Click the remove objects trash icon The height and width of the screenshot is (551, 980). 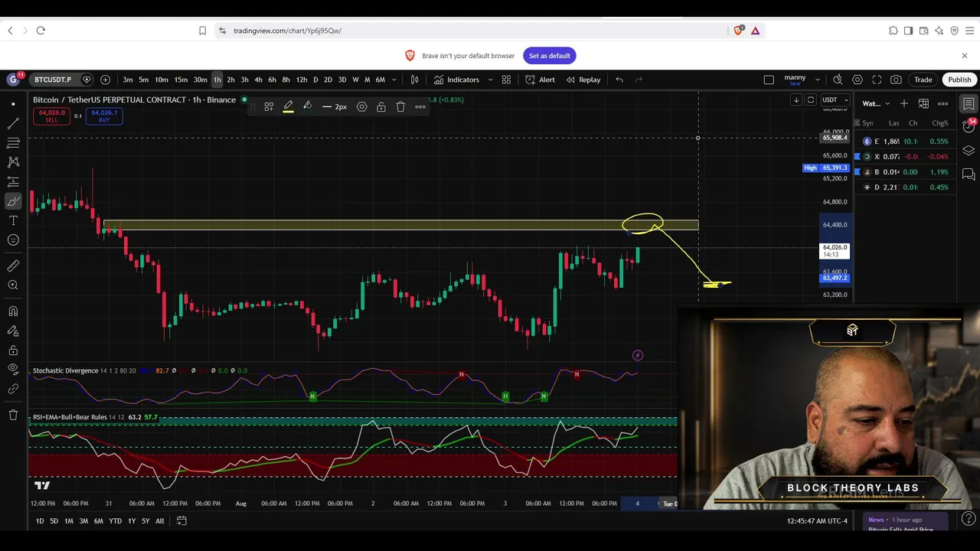(x=13, y=415)
